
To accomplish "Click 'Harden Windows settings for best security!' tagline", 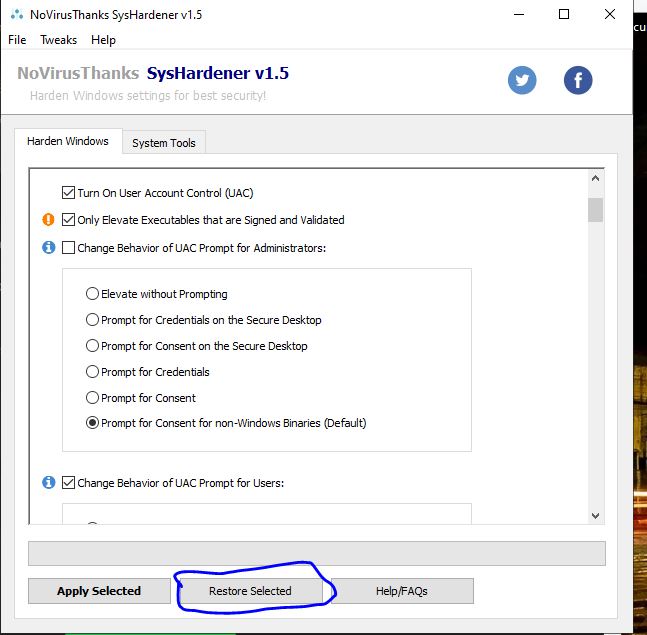I will point(148,96).
